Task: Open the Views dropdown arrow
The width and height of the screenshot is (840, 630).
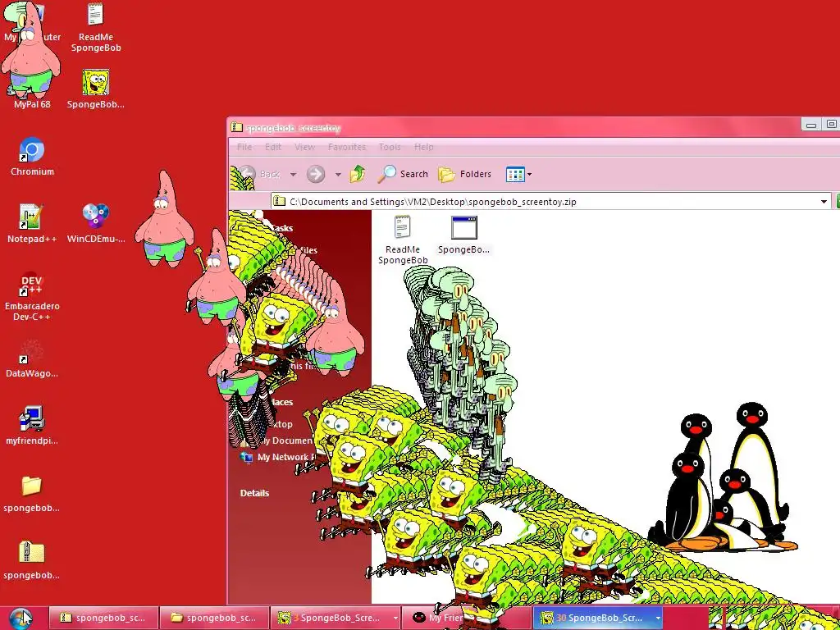Action: click(529, 174)
